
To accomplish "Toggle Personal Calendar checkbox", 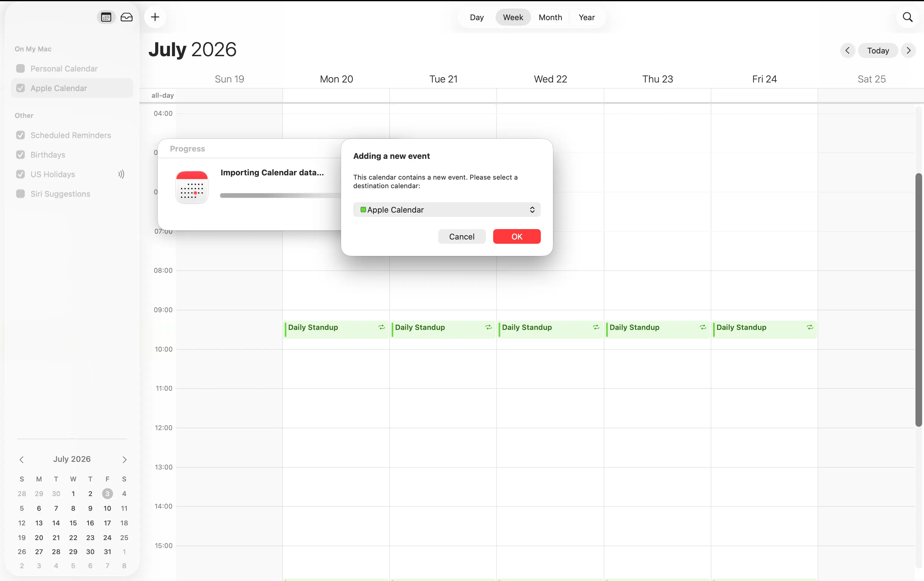I will pyautogui.click(x=21, y=69).
